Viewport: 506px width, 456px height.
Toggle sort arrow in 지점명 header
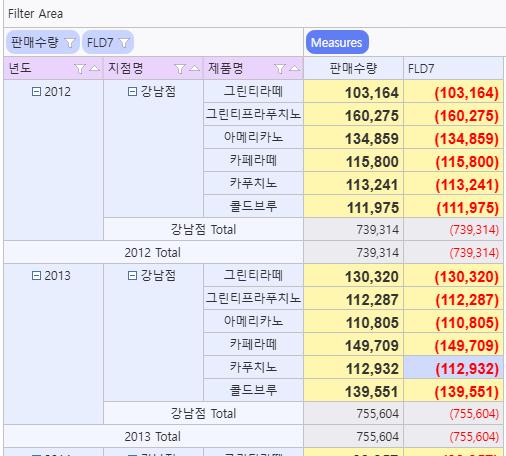195,68
